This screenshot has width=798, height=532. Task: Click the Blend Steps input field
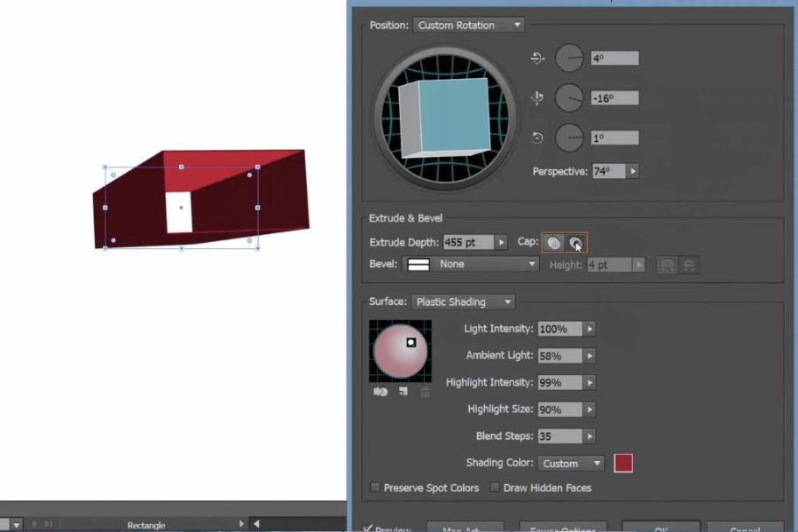(x=559, y=436)
